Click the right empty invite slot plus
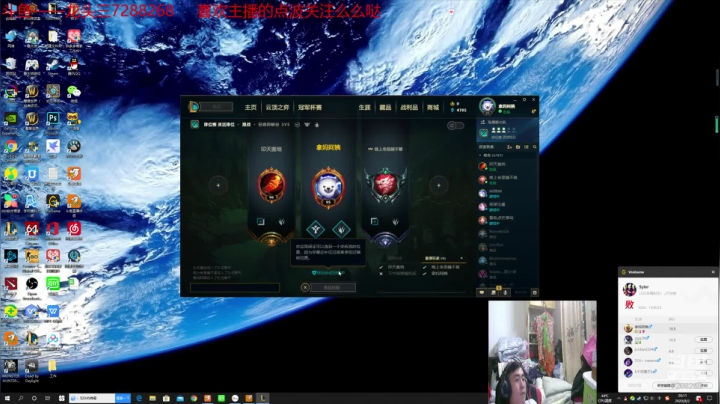The image size is (720, 404). [x=439, y=185]
